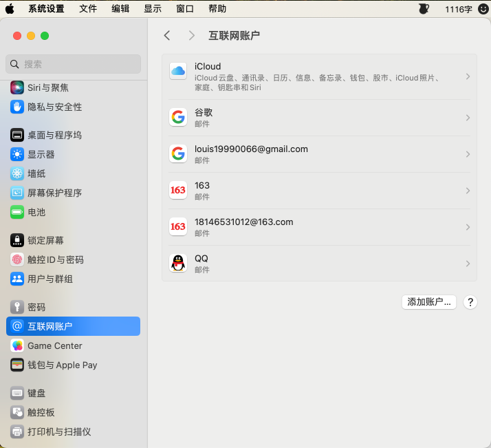Expand the QQ account row chevron

coord(468,264)
